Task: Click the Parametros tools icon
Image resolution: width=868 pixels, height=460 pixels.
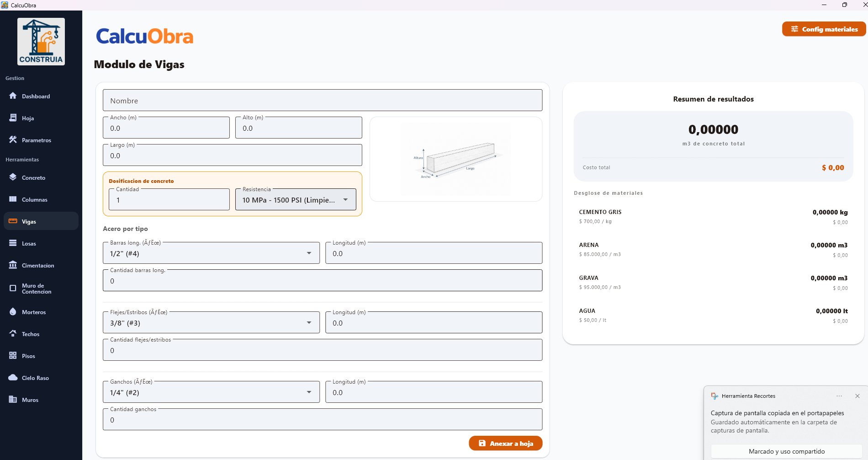Action: (x=13, y=140)
